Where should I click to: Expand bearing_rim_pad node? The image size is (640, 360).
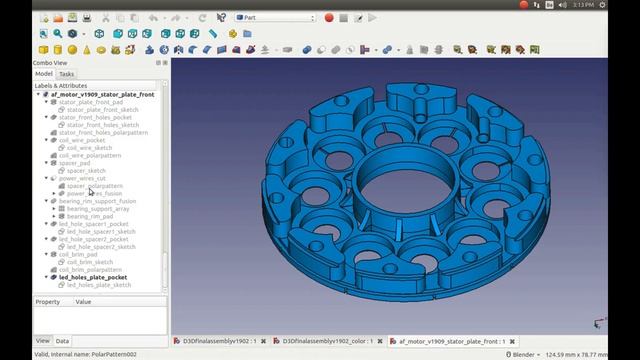coord(54,216)
